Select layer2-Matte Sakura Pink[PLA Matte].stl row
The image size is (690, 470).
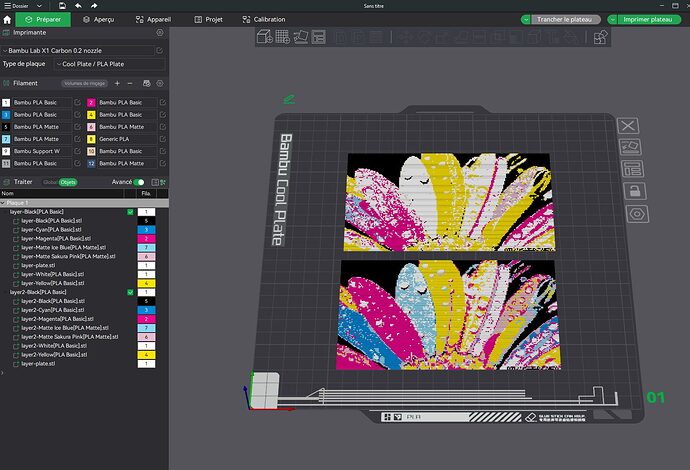pyautogui.click(x=70, y=337)
